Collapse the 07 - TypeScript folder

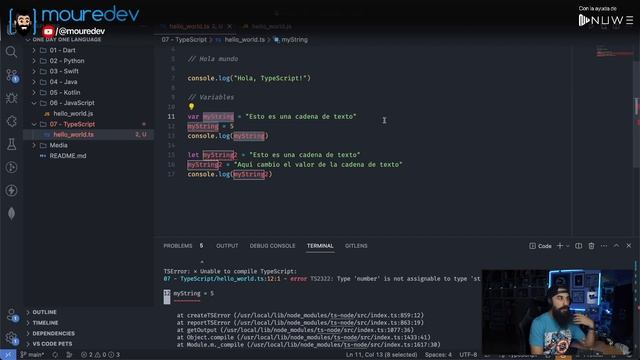tap(88, 124)
